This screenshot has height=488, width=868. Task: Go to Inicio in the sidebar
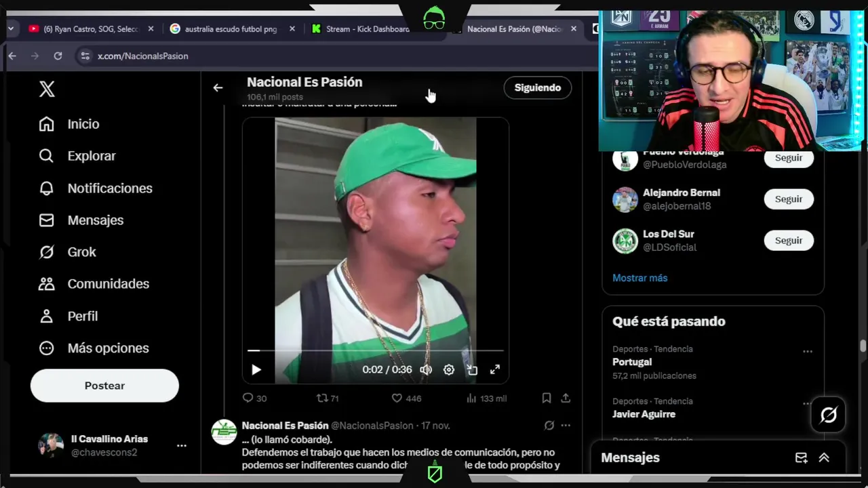point(69,124)
